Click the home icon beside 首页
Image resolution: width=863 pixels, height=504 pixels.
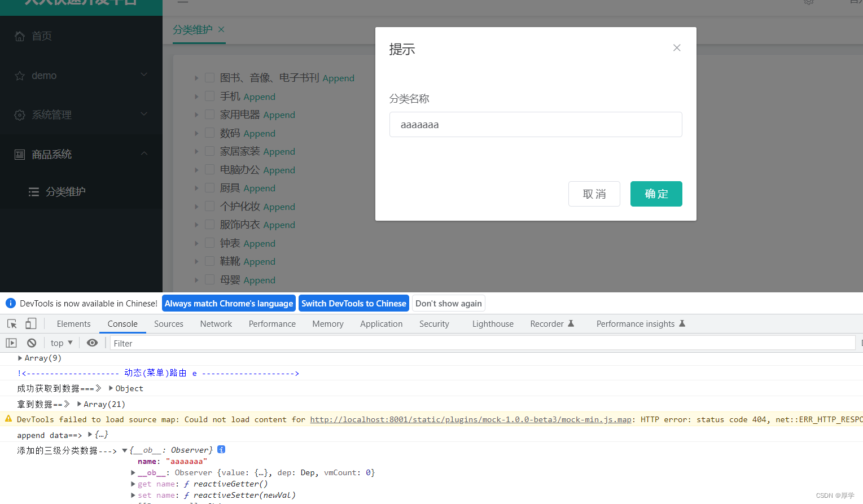click(x=20, y=36)
